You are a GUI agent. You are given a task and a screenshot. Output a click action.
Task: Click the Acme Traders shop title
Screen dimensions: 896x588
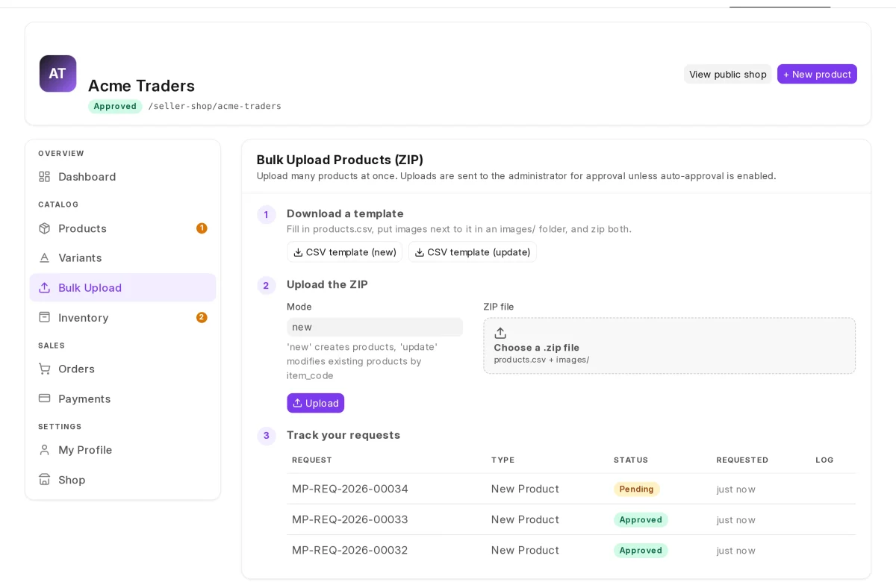[141, 86]
